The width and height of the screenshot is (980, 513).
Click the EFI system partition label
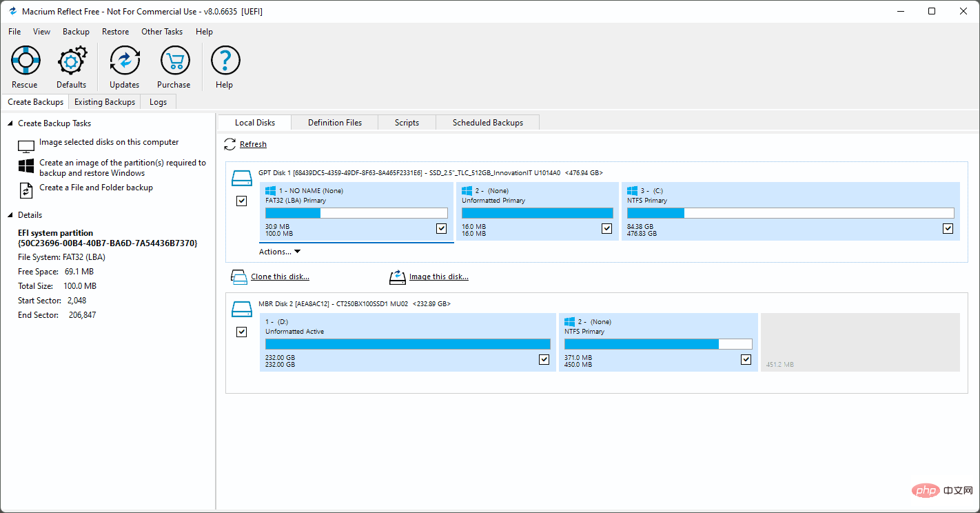[x=56, y=233]
